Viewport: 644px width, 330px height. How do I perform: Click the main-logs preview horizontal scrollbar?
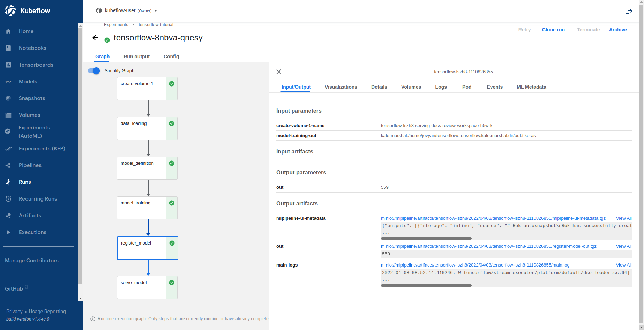tap(426, 285)
